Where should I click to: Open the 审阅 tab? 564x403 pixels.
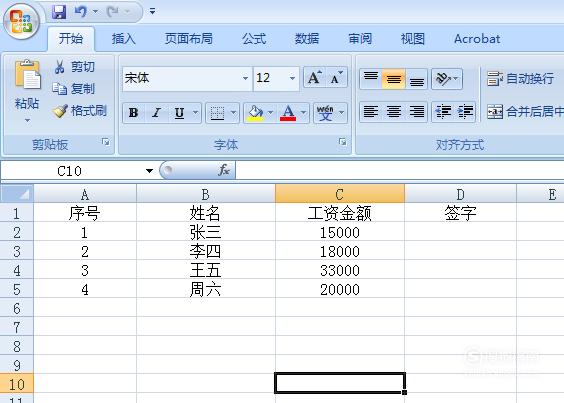click(360, 38)
